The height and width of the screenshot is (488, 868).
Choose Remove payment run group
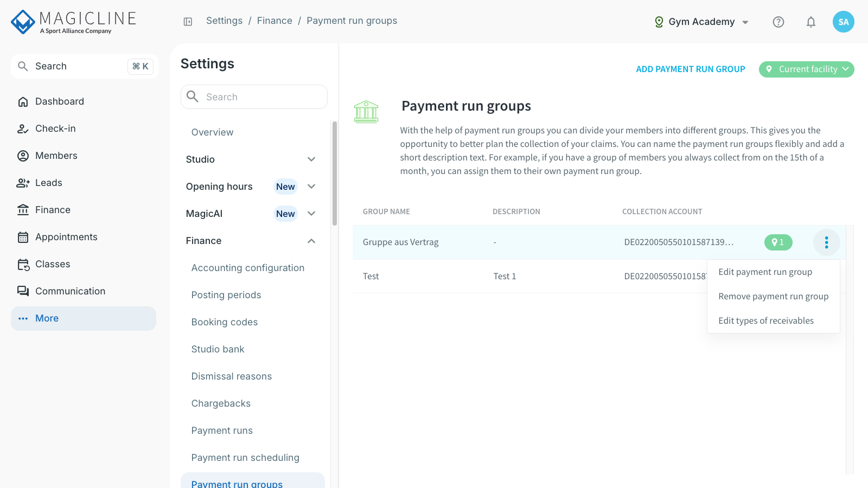click(x=774, y=296)
